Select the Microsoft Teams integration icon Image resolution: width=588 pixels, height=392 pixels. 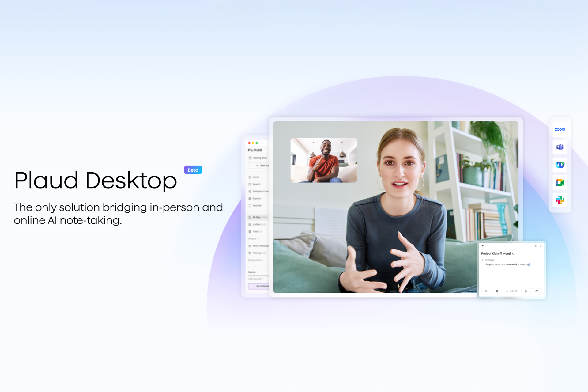[x=560, y=147]
